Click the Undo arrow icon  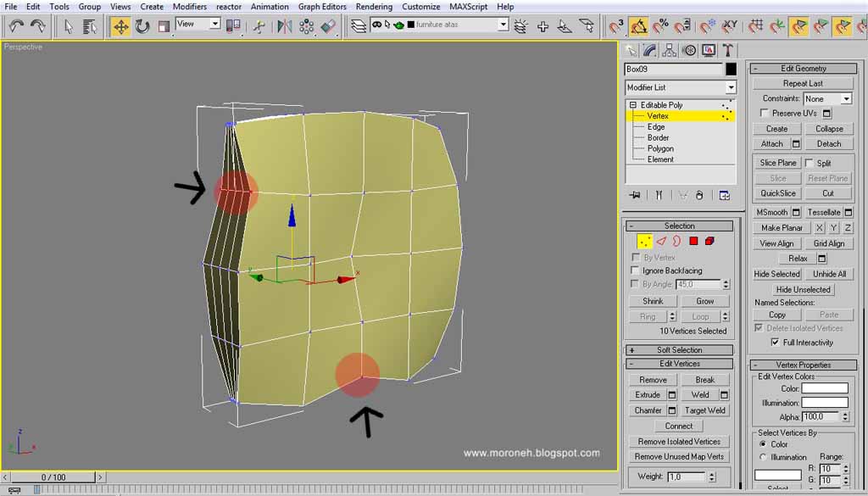[x=16, y=26]
